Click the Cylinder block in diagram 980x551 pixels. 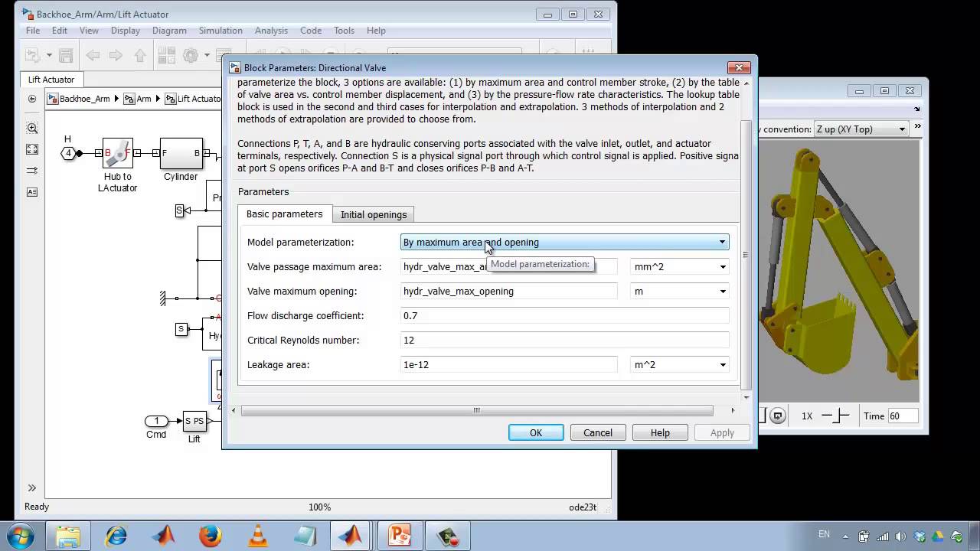pos(181,153)
